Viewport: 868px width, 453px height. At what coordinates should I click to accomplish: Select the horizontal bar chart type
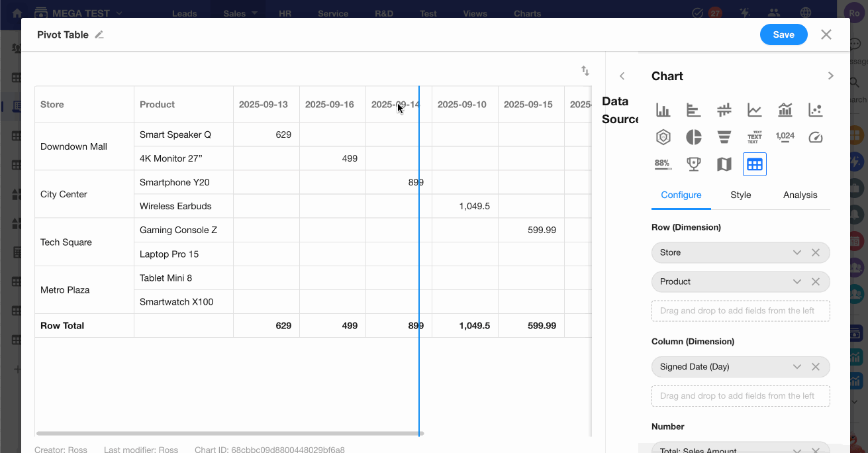point(693,110)
